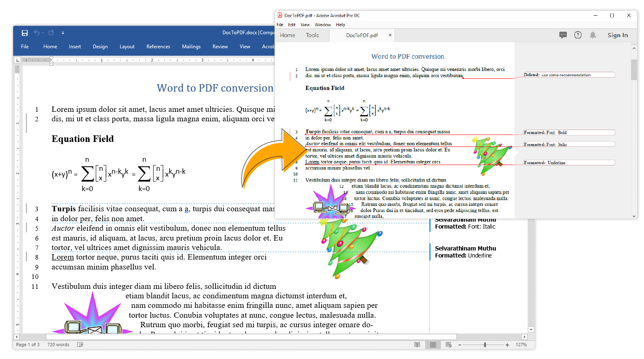Image resolution: width=644 pixels, height=359 pixels.
Task: Open the Mailings ribbon tab
Action: click(191, 47)
